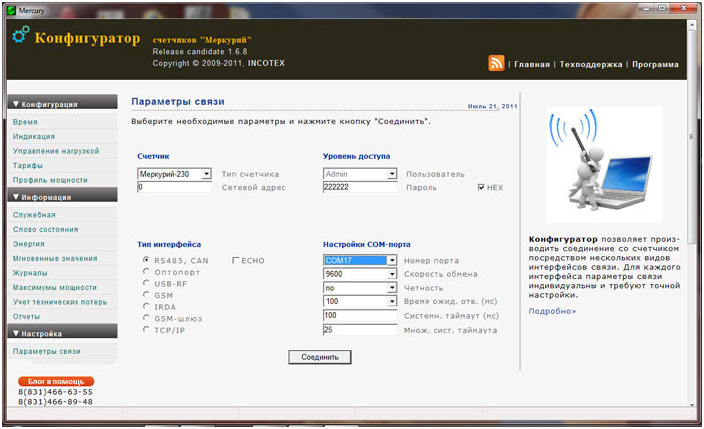This screenshot has width=704, height=429.
Task: Open the Техподдержка header link
Action: click(590, 64)
